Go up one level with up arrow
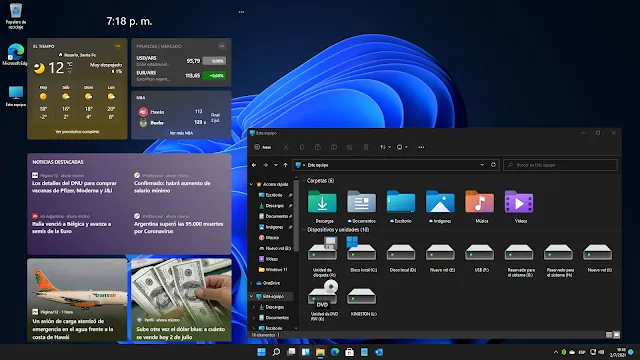 click(285, 165)
